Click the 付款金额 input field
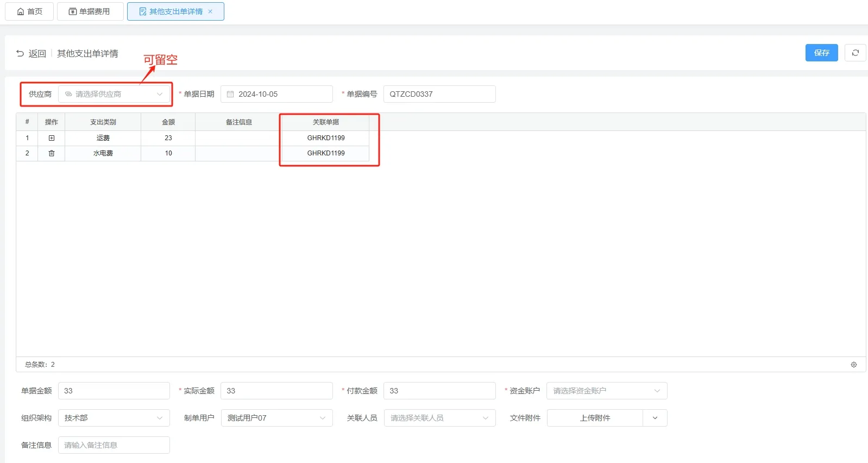 (439, 391)
